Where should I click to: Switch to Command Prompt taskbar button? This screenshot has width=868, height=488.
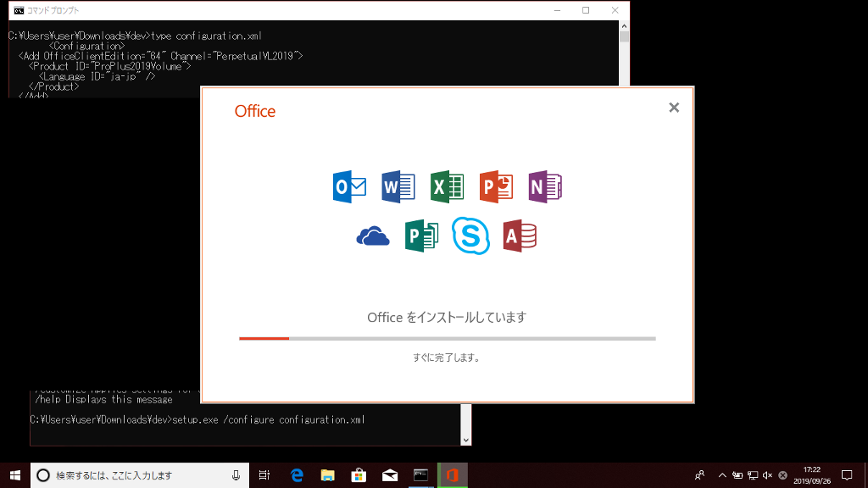click(420, 475)
